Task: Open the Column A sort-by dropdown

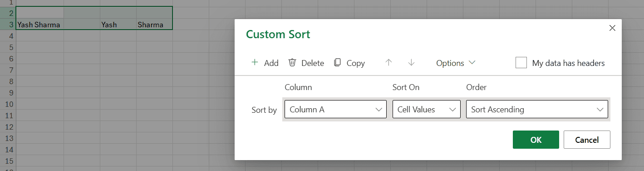Action: point(335,110)
